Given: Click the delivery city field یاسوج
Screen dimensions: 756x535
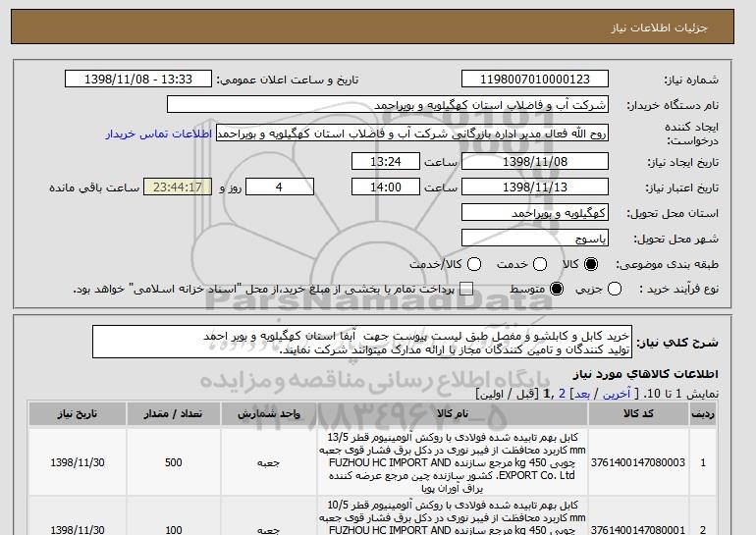Looking at the screenshot, I should click(x=535, y=239).
